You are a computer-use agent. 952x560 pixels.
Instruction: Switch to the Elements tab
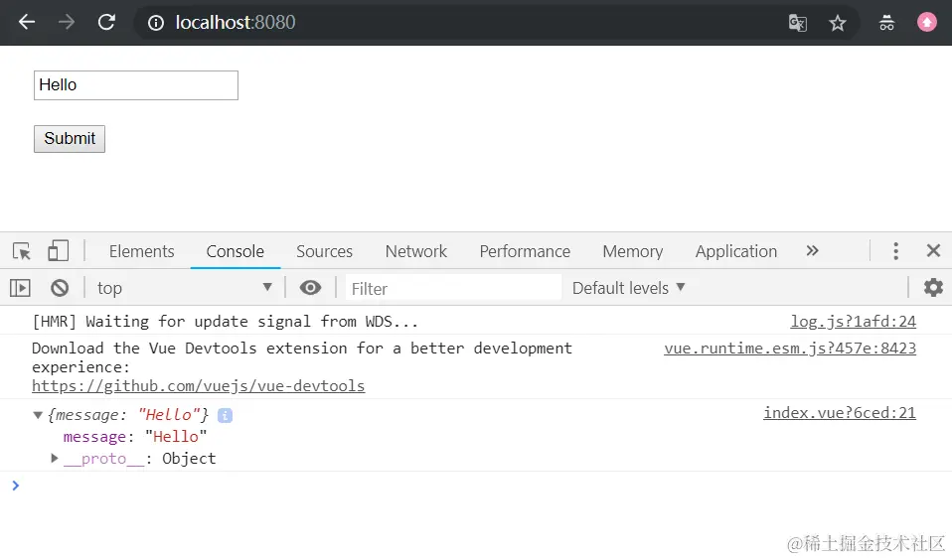141,251
